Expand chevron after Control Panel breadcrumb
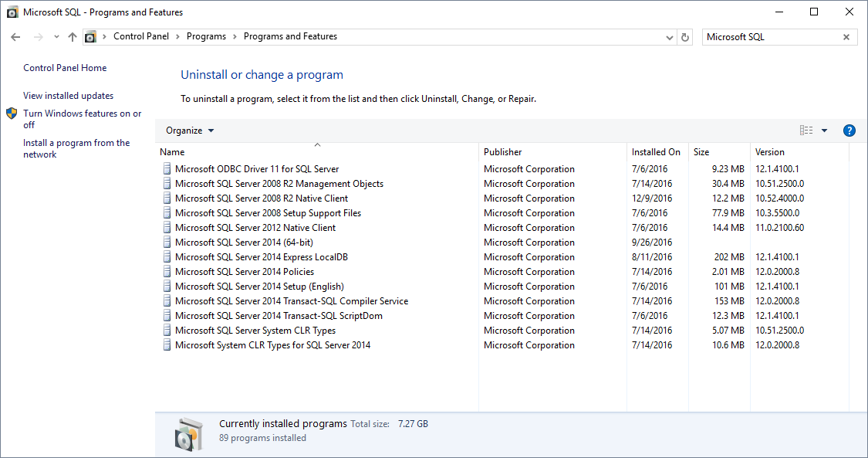The image size is (868, 458). click(177, 36)
